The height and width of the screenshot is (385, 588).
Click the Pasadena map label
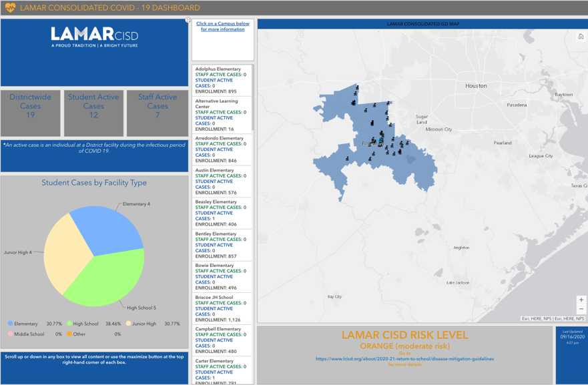[517, 105]
